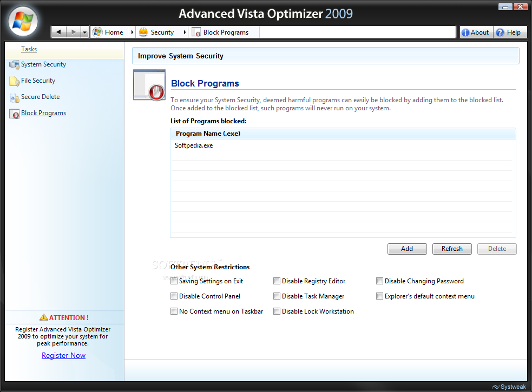Screen dimensions: 532x392
Task: Click the Program Name (.exe) column header
Action: (x=343, y=134)
